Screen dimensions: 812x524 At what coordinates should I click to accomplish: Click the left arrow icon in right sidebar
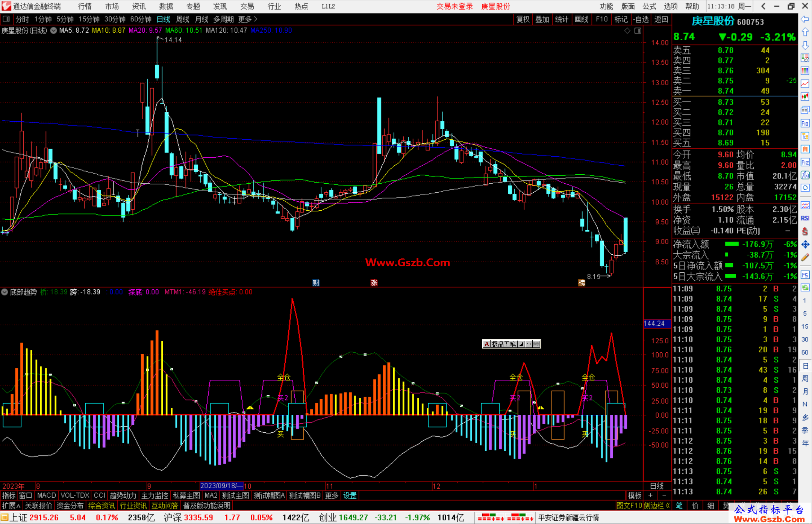[805, 19]
